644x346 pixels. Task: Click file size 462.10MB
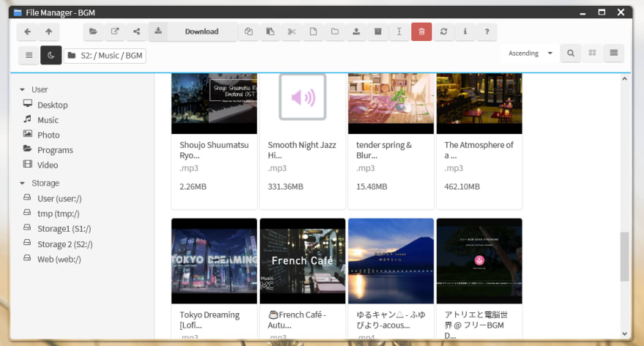(x=462, y=187)
